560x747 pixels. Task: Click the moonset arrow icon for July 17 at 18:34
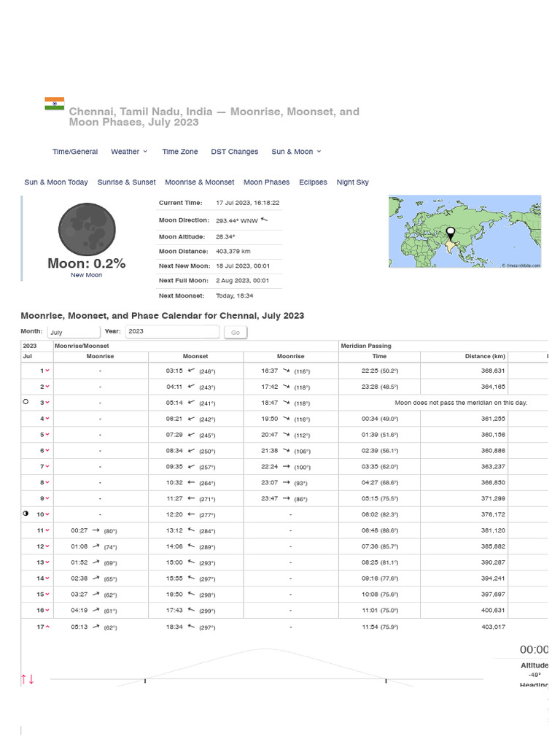[191, 627]
